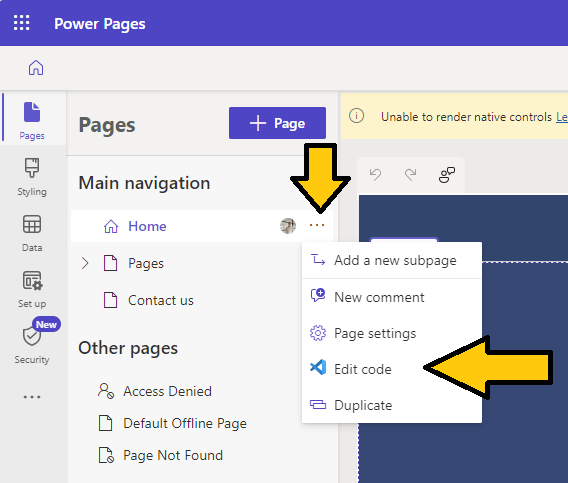
Task: Open the Data workspace
Action: 32,233
